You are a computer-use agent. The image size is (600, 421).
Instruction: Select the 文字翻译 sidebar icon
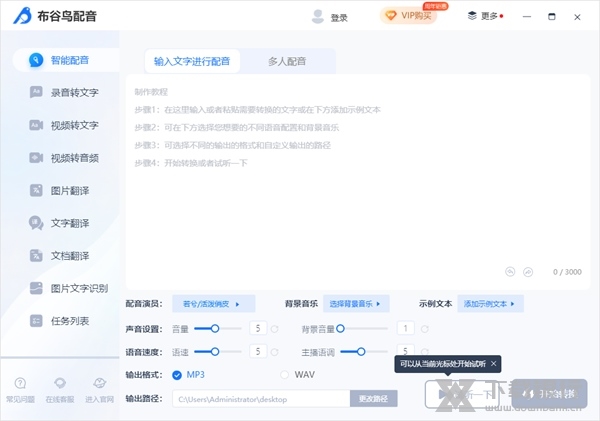click(36, 223)
